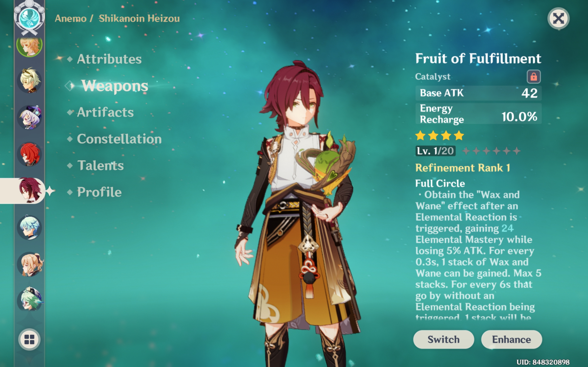Toggle the weapon lock icon
This screenshot has width=588, height=367.
click(x=533, y=77)
